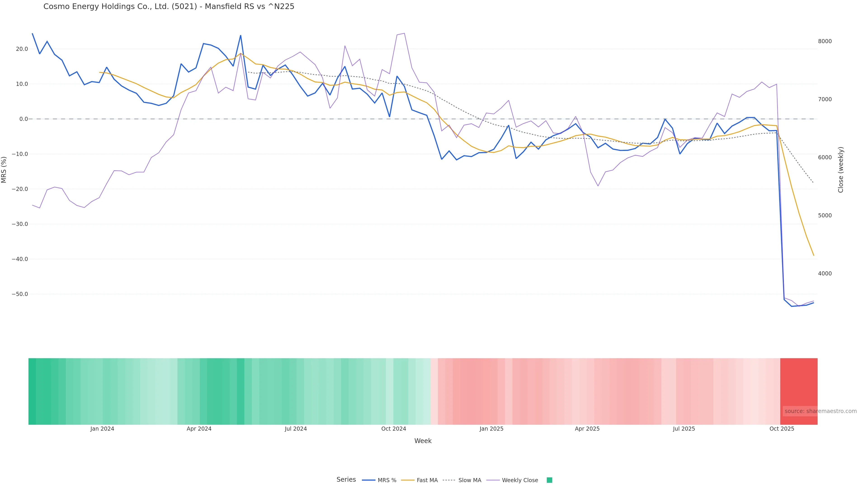Viewport: 868px width, 488px height.
Task: Click the green square swatch in the legend
Action: (x=549, y=480)
